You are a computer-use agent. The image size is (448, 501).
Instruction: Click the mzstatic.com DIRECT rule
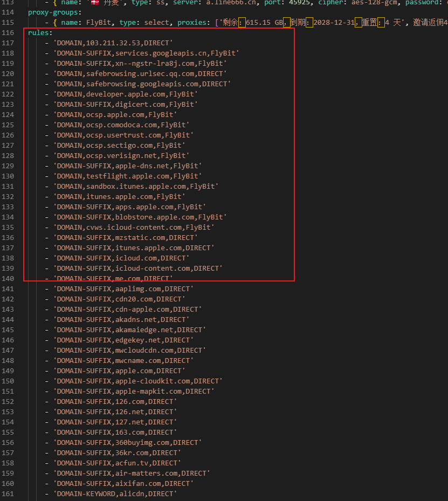click(x=125, y=238)
